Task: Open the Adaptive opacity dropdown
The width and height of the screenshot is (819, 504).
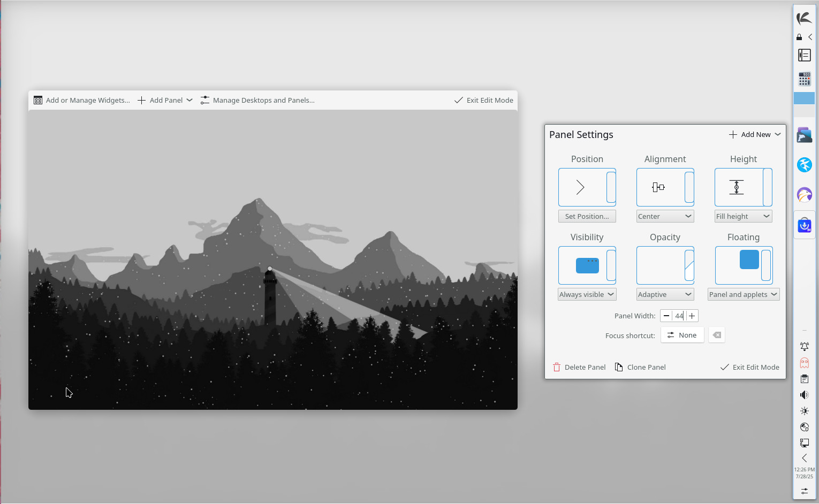Action: pos(665,294)
